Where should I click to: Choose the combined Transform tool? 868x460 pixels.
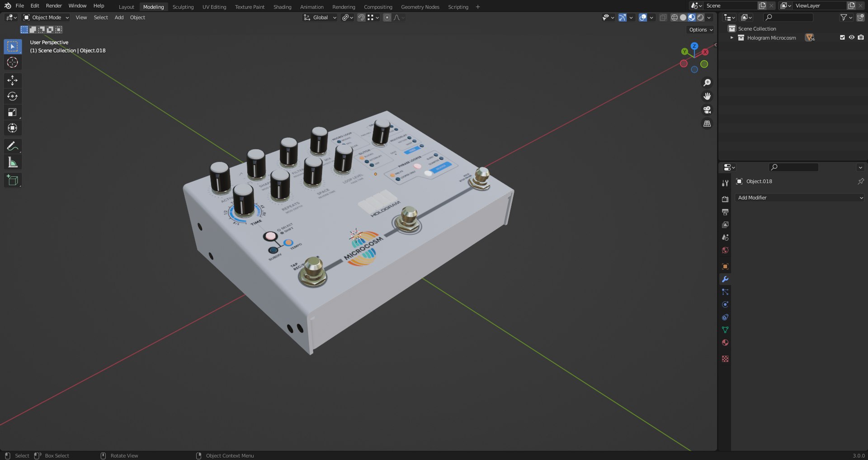tap(13, 128)
